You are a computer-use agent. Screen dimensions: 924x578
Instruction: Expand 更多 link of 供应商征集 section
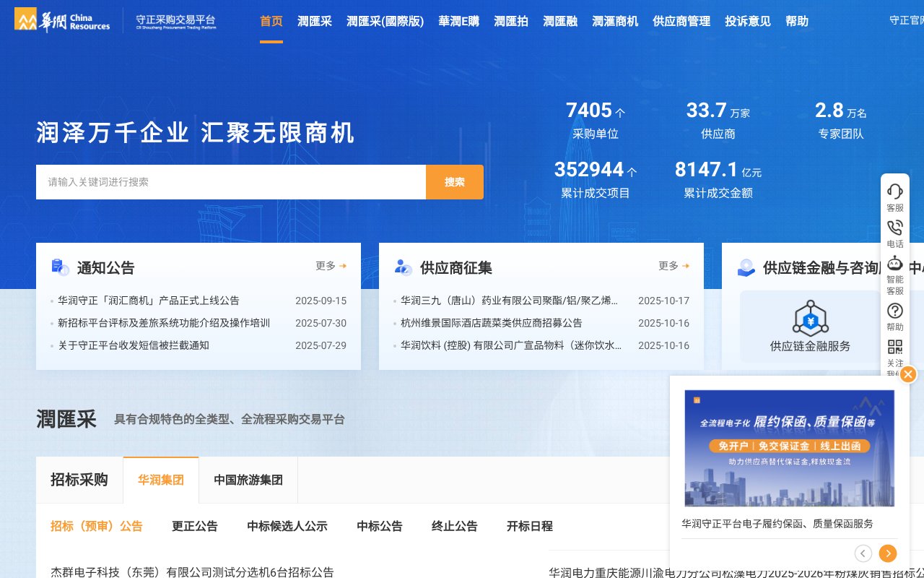673,266
